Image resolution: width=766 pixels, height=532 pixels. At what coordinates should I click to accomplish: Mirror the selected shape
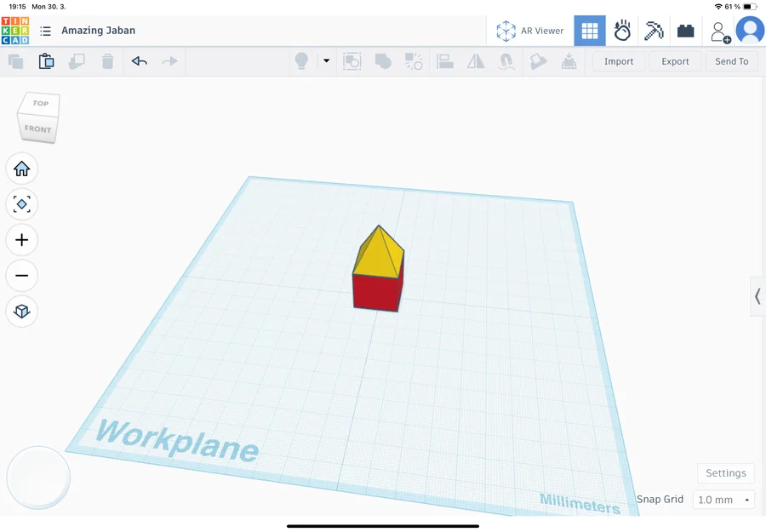point(475,60)
